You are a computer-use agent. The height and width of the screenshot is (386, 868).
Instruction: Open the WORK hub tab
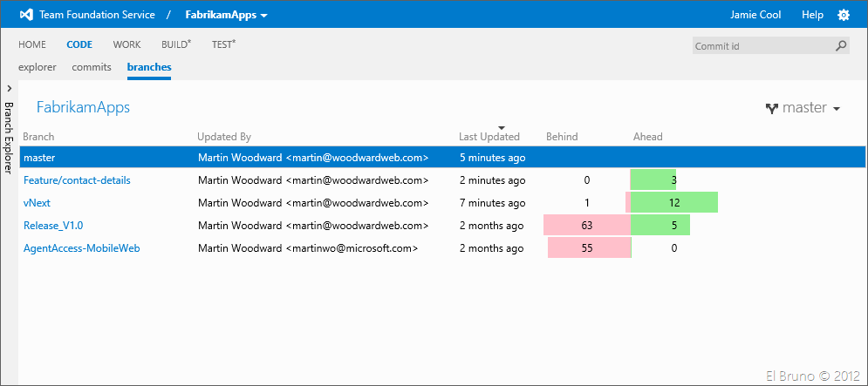(x=126, y=44)
